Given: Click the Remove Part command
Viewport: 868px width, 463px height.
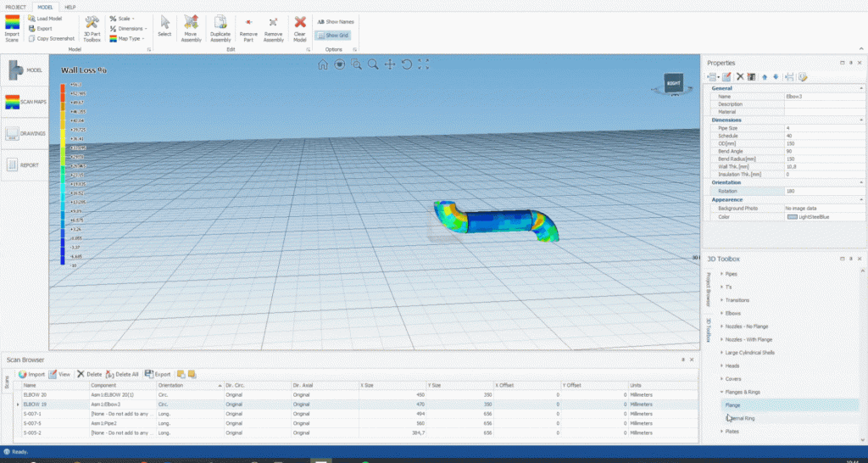Looking at the screenshot, I should click(248, 29).
